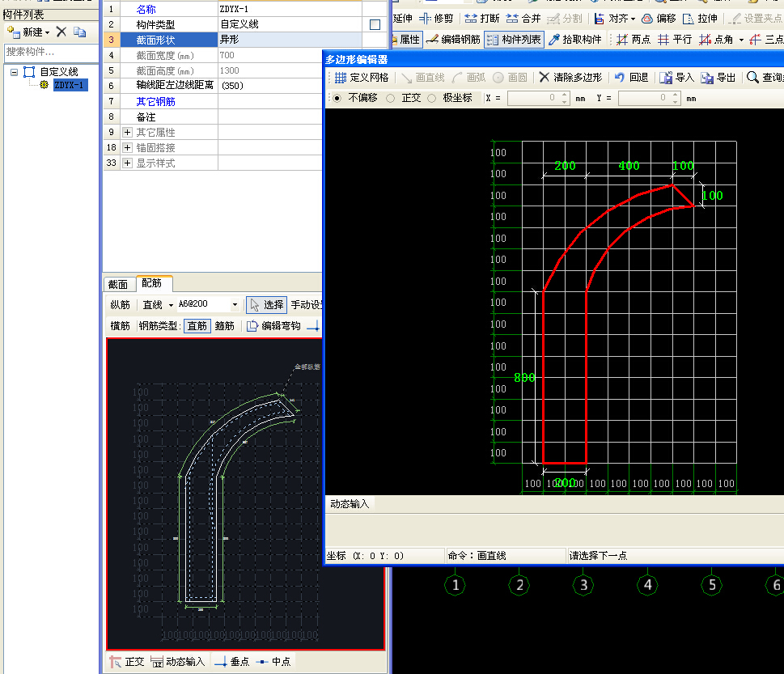The height and width of the screenshot is (674, 784).
Task: Focus the 搜索构件 search field
Action: 51,52
